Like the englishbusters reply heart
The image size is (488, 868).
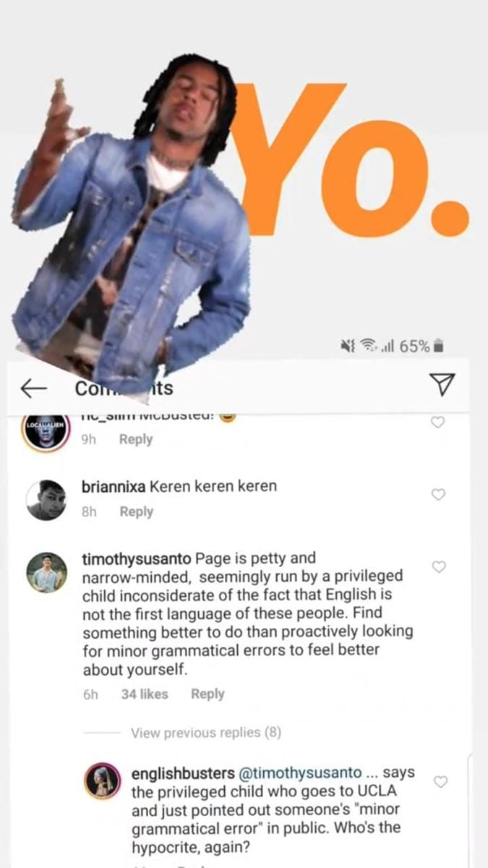tap(440, 782)
